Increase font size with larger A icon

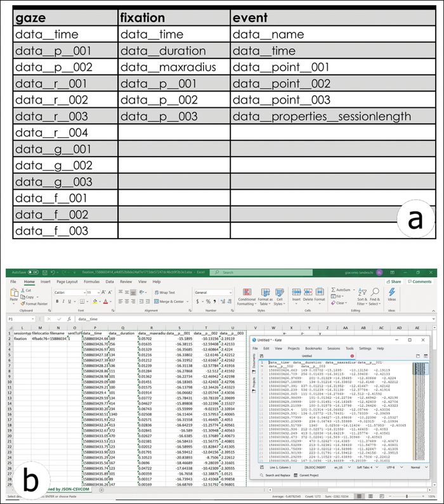coord(103,292)
